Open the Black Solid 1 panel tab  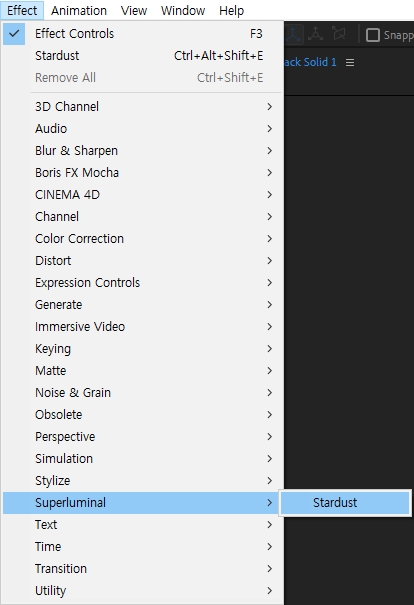311,62
